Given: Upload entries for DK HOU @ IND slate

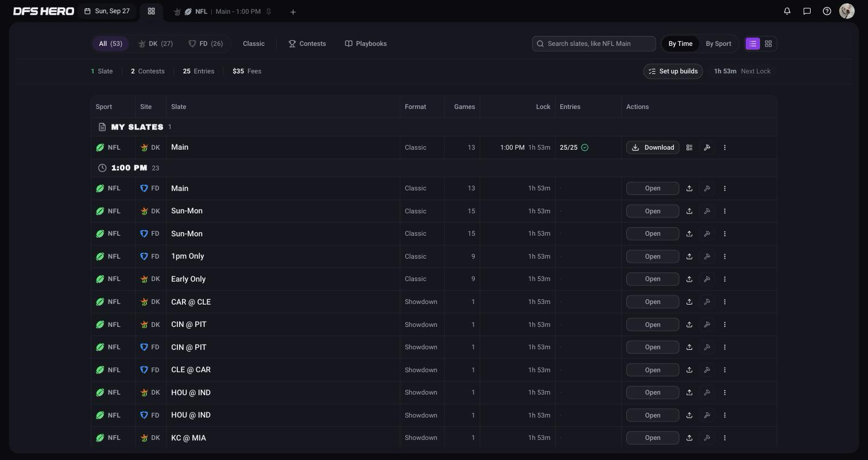Looking at the screenshot, I should [689, 392].
